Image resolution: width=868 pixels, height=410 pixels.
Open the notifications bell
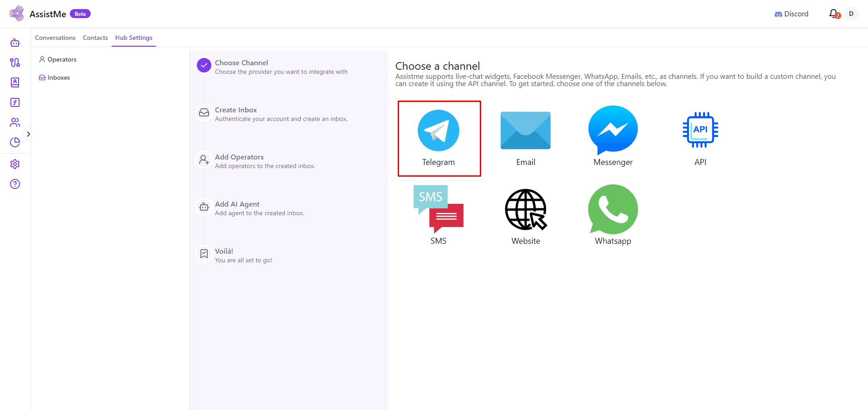834,14
